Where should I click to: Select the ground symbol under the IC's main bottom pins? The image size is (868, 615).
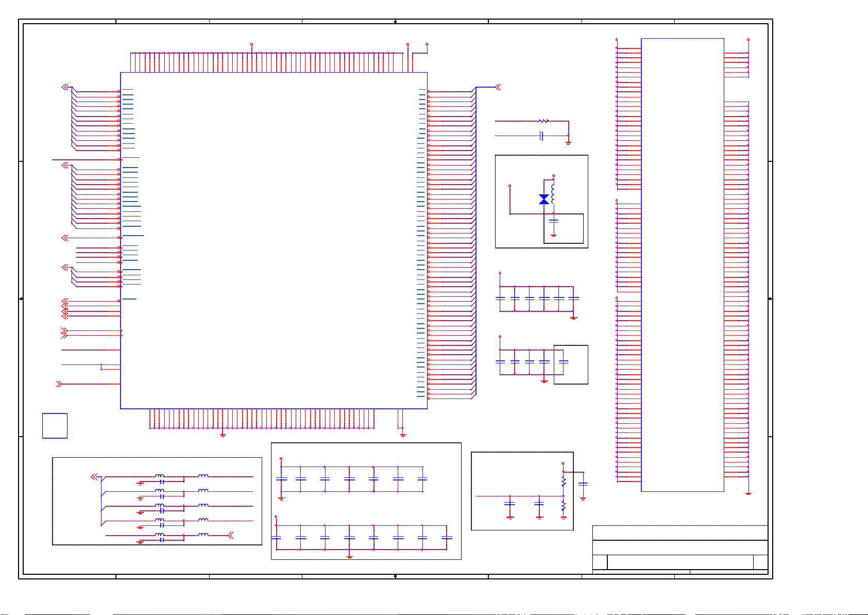click(223, 435)
